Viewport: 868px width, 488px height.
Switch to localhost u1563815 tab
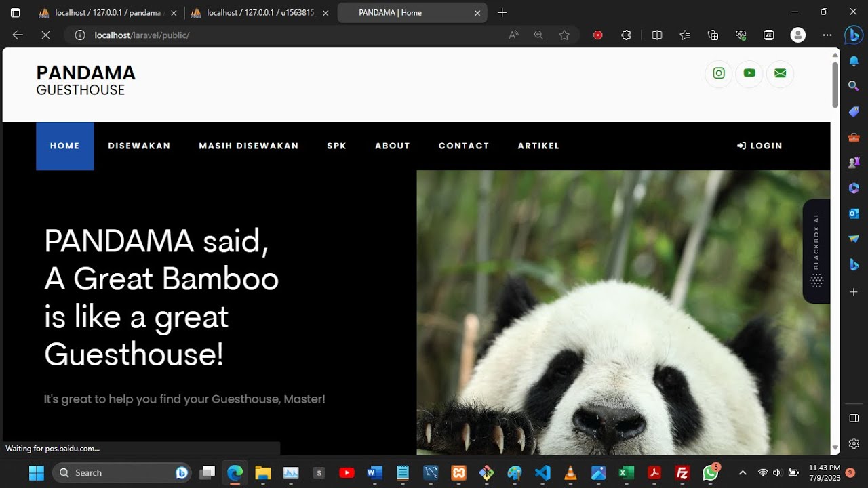[260, 12]
